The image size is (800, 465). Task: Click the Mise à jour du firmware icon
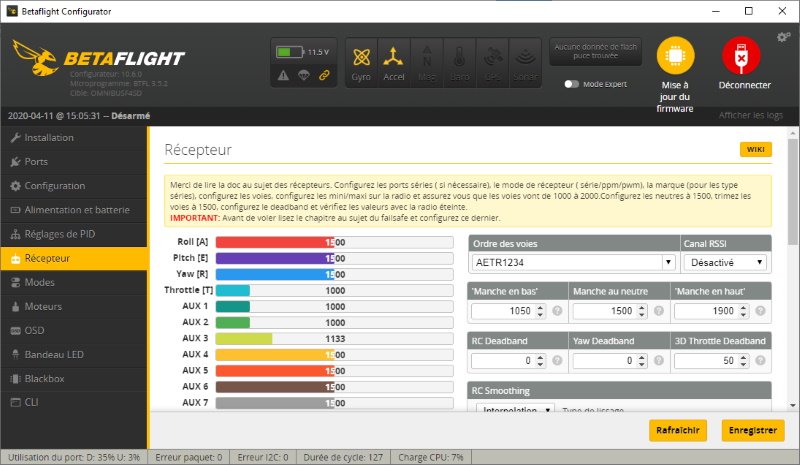pos(674,59)
